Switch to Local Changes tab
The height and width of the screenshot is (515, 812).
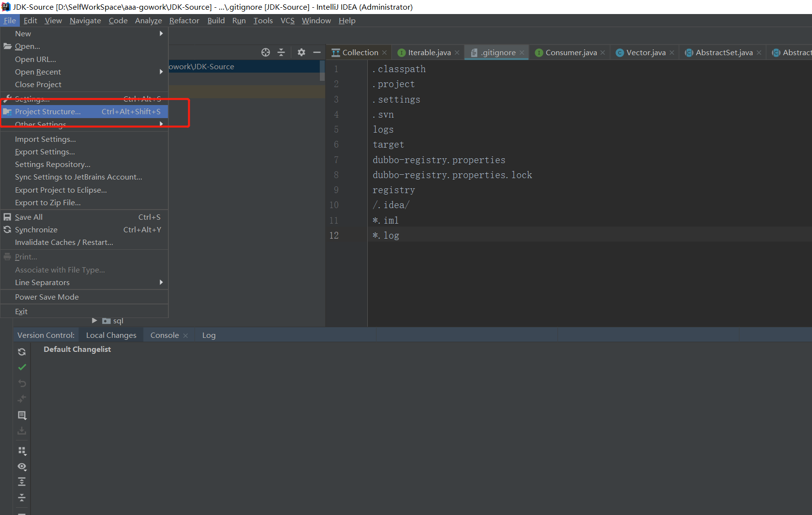111,335
